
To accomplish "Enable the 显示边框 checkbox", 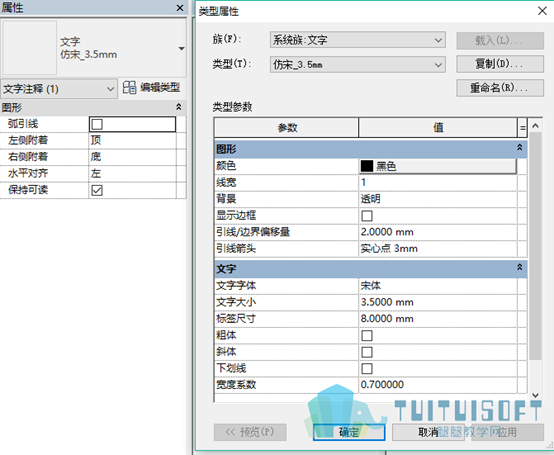I will 367,215.
